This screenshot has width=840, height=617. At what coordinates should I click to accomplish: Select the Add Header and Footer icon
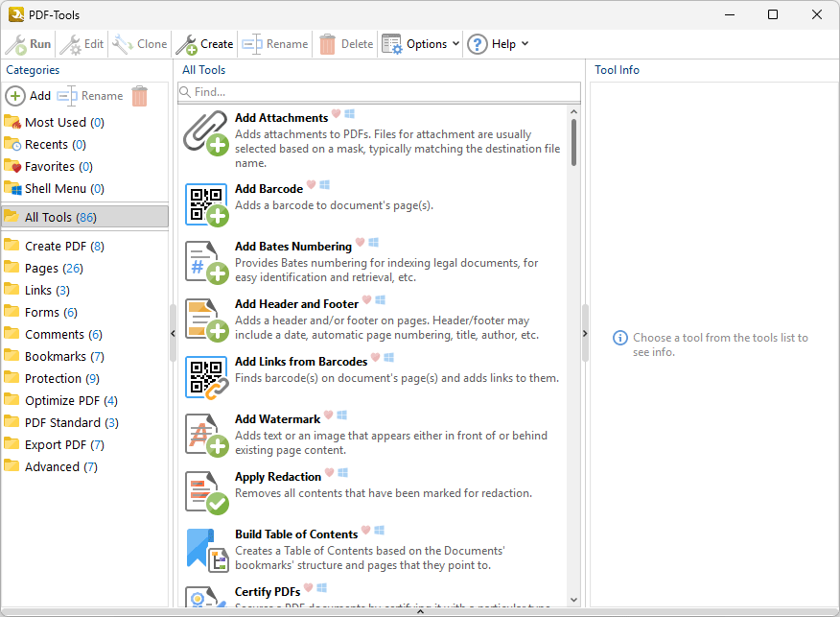click(207, 320)
